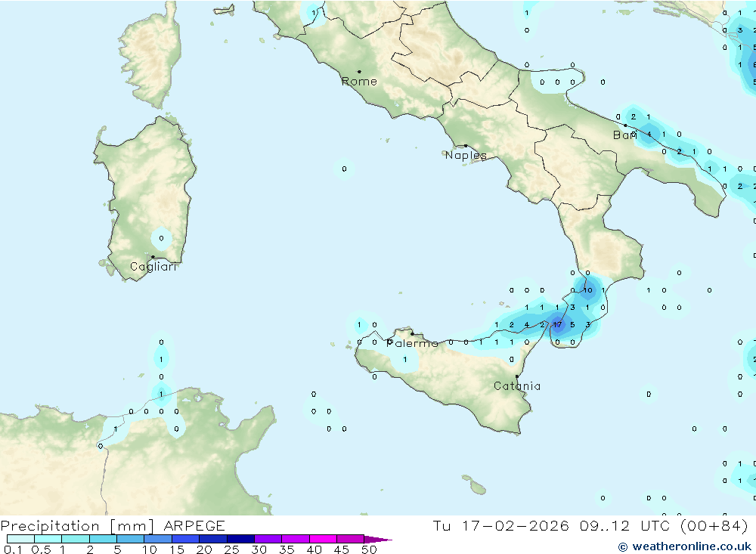
Task: Pick the lightest legend swatch between 0.1 and 0.5
Action: coord(20,540)
